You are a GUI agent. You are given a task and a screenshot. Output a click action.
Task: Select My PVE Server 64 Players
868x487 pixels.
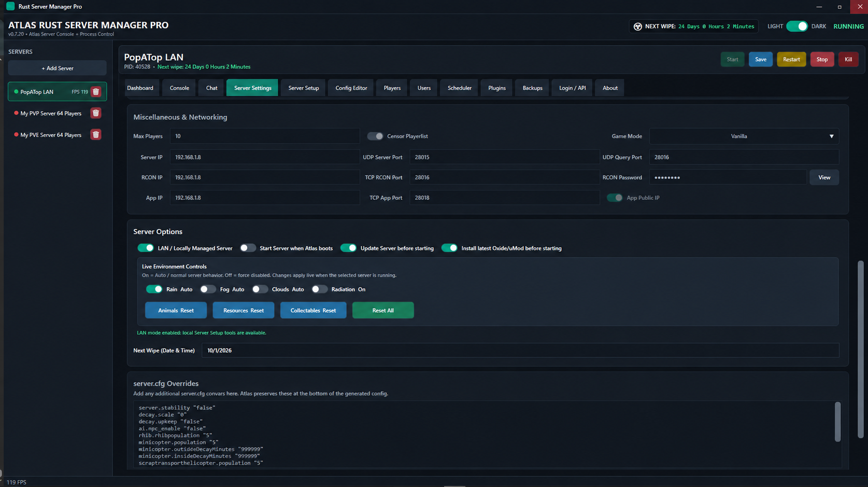point(51,135)
